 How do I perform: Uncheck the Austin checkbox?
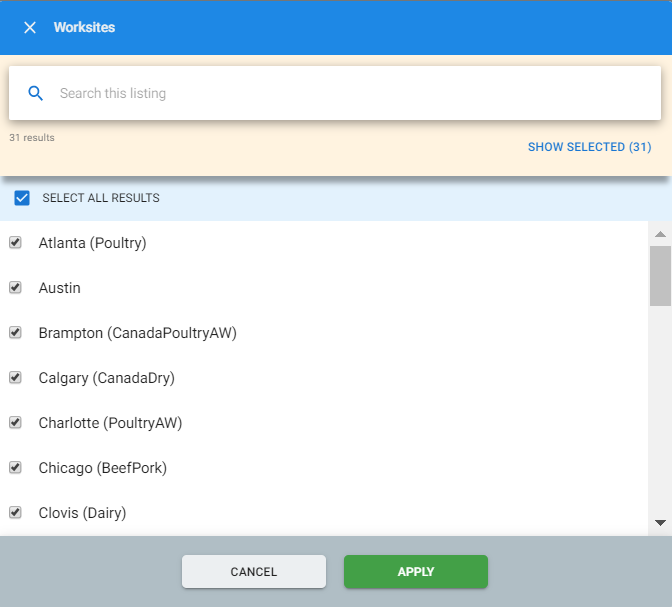[15, 288]
